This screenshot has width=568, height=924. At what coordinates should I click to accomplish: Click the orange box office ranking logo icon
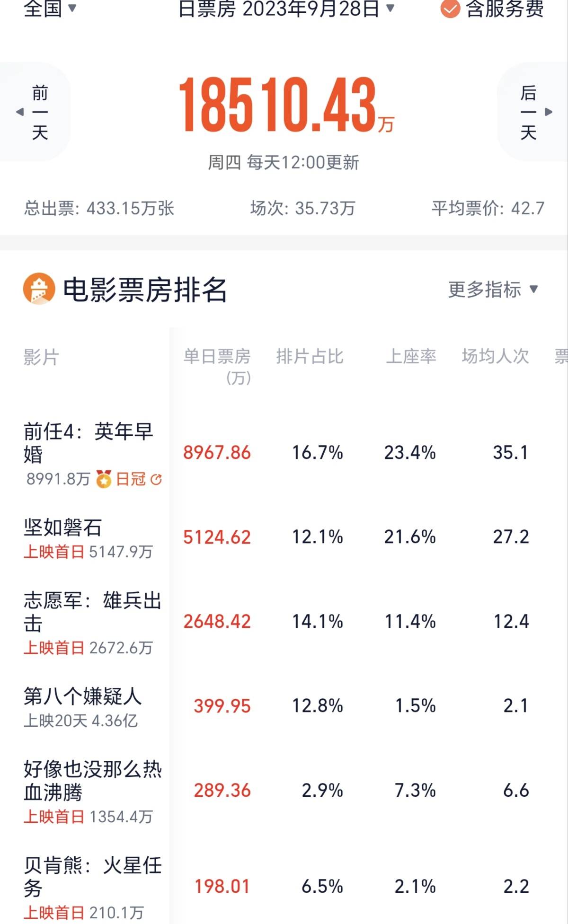39,289
